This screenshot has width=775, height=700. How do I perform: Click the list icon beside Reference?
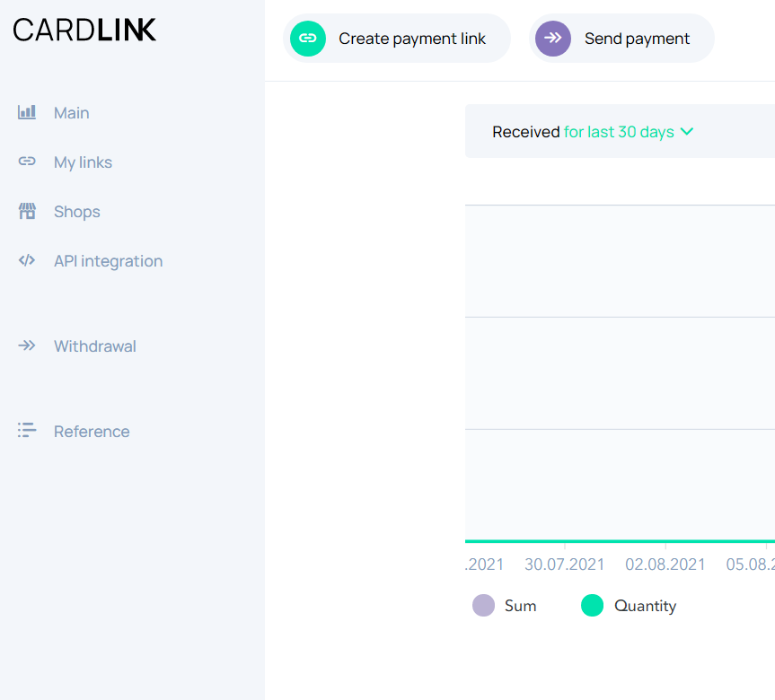tap(27, 432)
